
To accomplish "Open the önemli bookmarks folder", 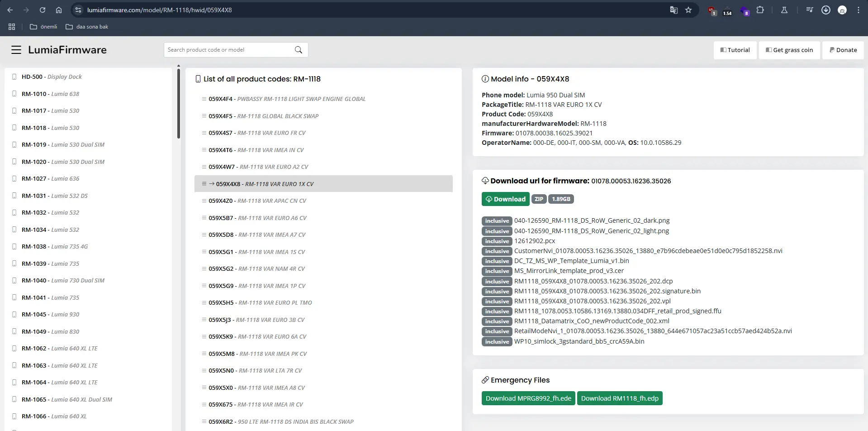I will click(x=43, y=27).
